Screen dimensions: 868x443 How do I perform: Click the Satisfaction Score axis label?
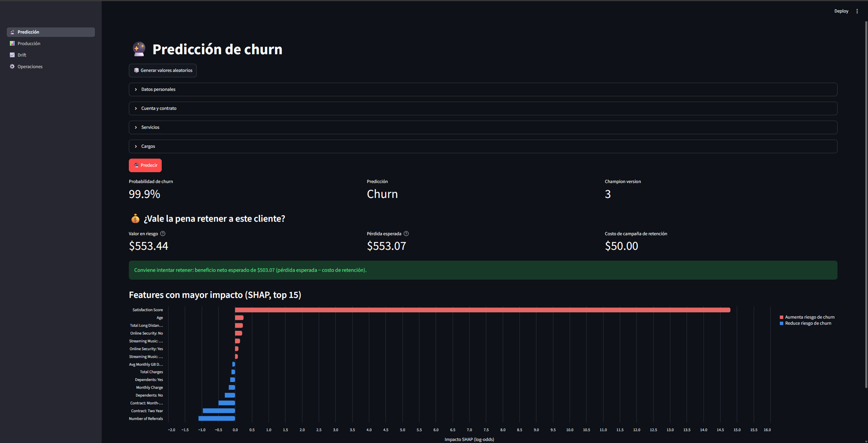pyautogui.click(x=147, y=310)
